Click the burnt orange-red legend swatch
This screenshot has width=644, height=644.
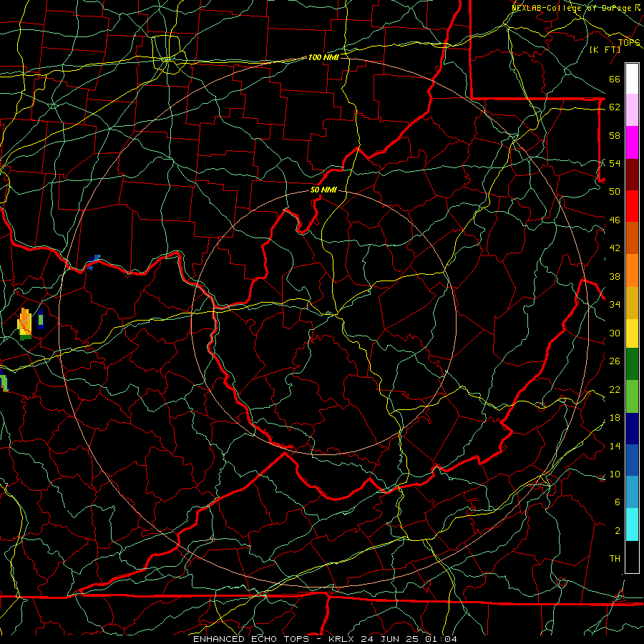pyautogui.click(x=632, y=238)
